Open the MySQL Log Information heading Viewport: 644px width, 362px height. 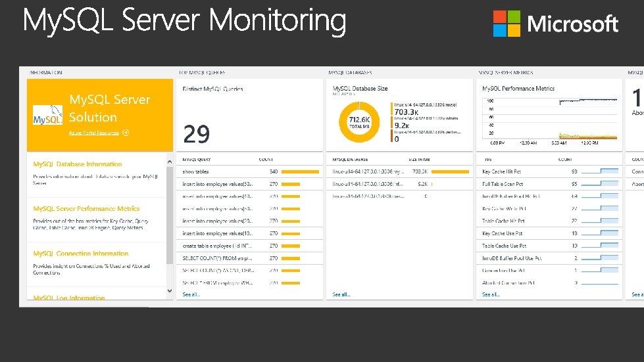pos(69,298)
